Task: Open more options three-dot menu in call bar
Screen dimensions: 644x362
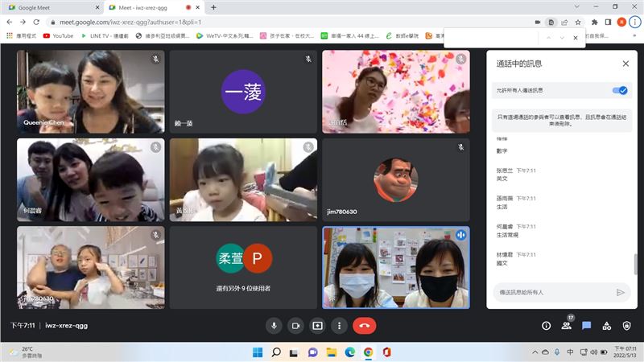Action: coord(339,326)
